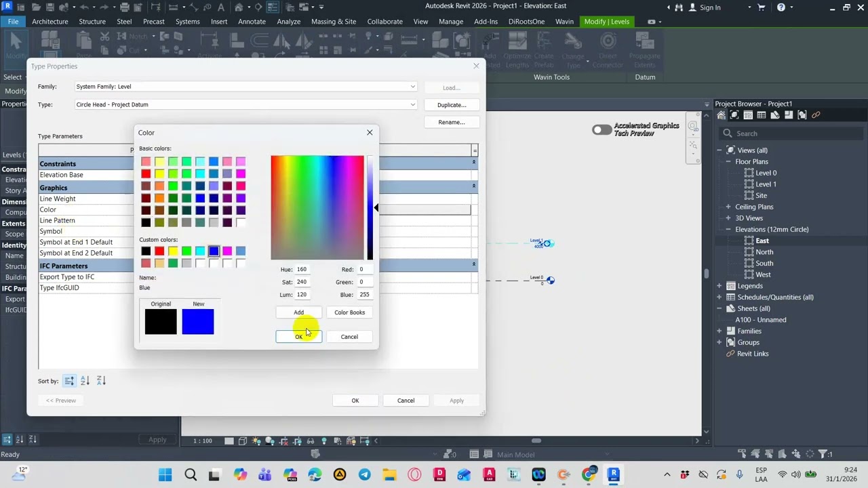Image resolution: width=868 pixels, height=488 pixels.
Task: Click the Level 0 elevation head symbol in view
Action: [551, 281]
